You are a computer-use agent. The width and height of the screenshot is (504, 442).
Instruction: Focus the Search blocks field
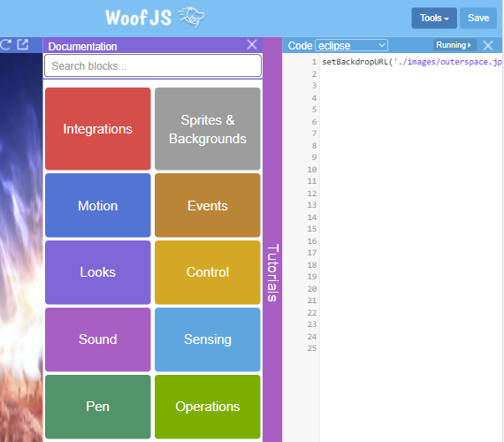click(153, 66)
